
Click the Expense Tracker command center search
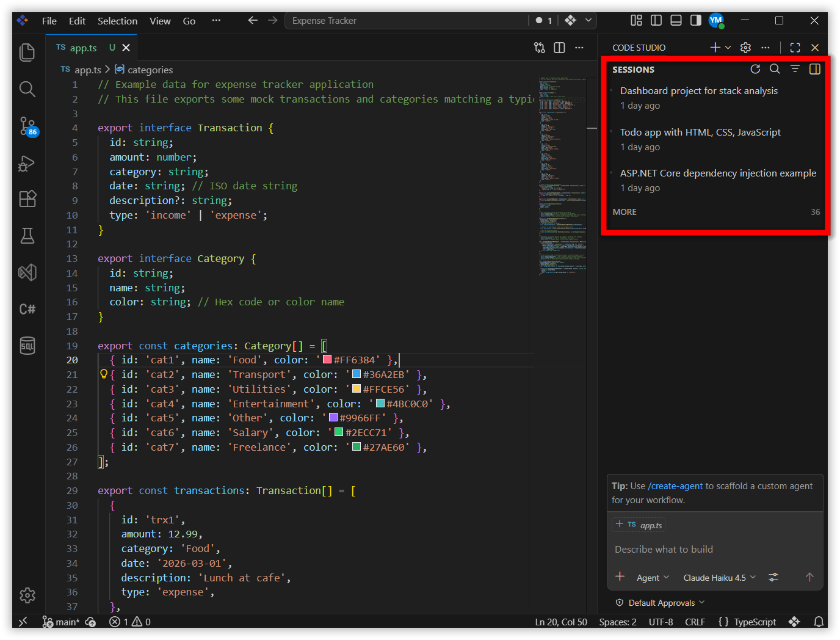tap(406, 20)
